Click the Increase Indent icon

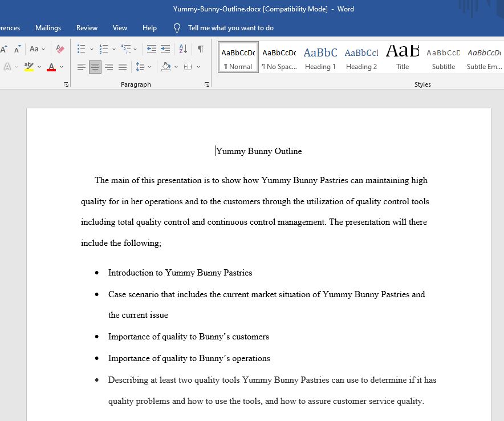pyautogui.click(x=165, y=49)
